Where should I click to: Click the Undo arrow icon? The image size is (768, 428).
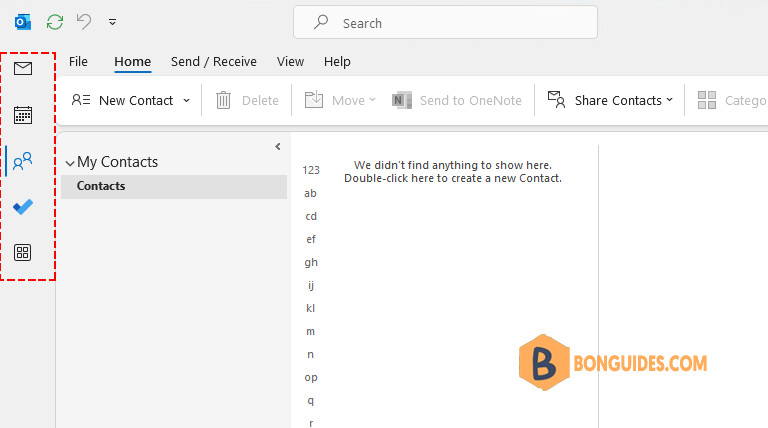point(84,22)
